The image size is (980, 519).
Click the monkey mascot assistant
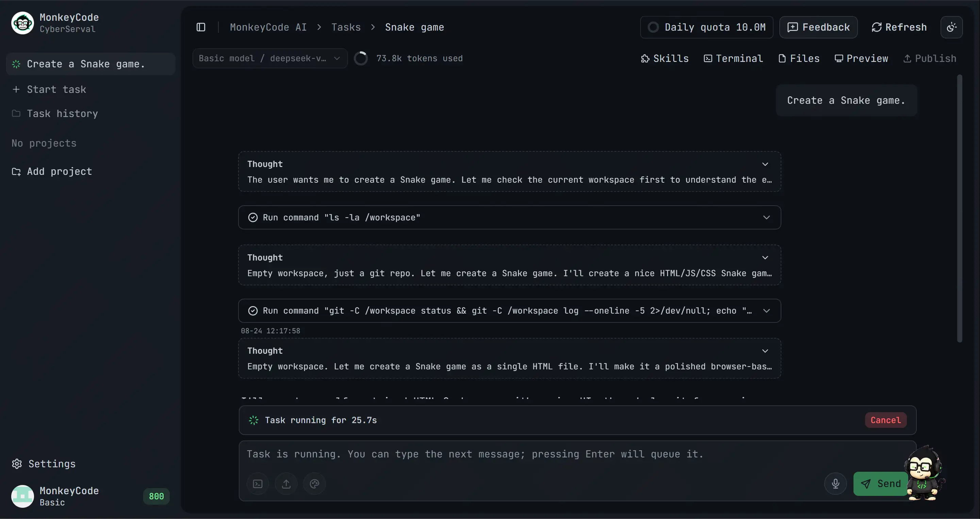point(925,474)
